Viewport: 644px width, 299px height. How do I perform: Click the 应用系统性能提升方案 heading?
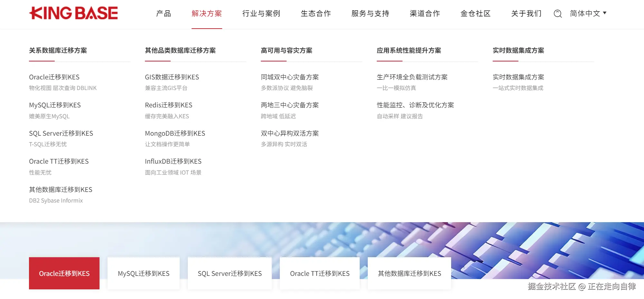point(409,50)
